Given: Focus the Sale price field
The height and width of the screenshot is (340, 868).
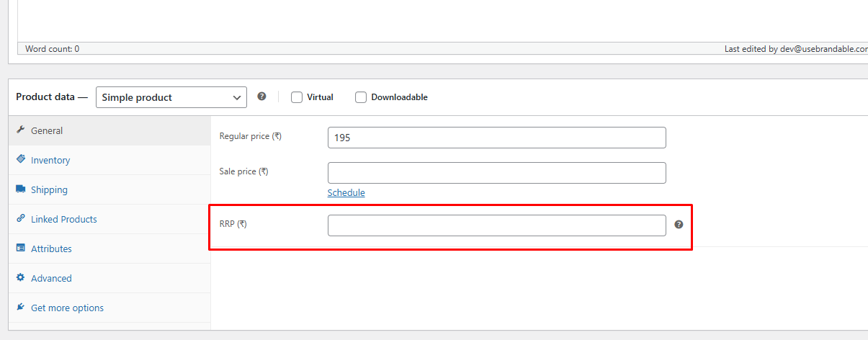Looking at the screenshot, I should tap(497, 173).
